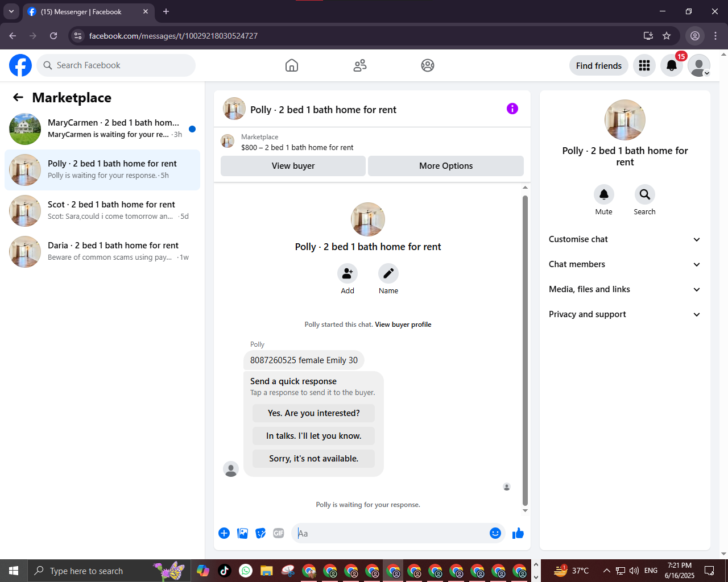The width and height of the screenshot is (728, 582).
Task: Open File Explorer from the taskbar
Action: click(x=267, y=571)
